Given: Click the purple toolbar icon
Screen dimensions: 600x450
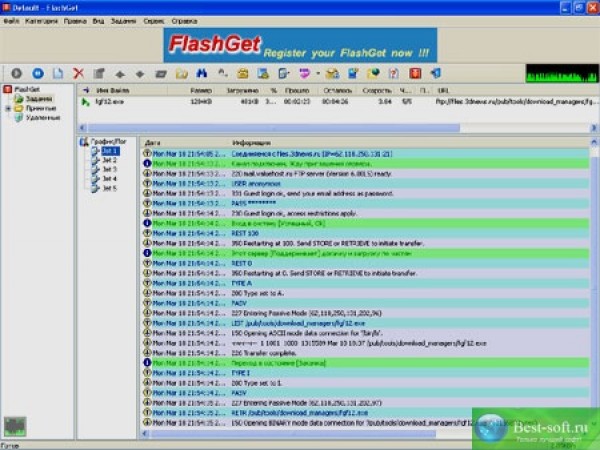Looking at the screenshot, I should click(x=305, y=73).
